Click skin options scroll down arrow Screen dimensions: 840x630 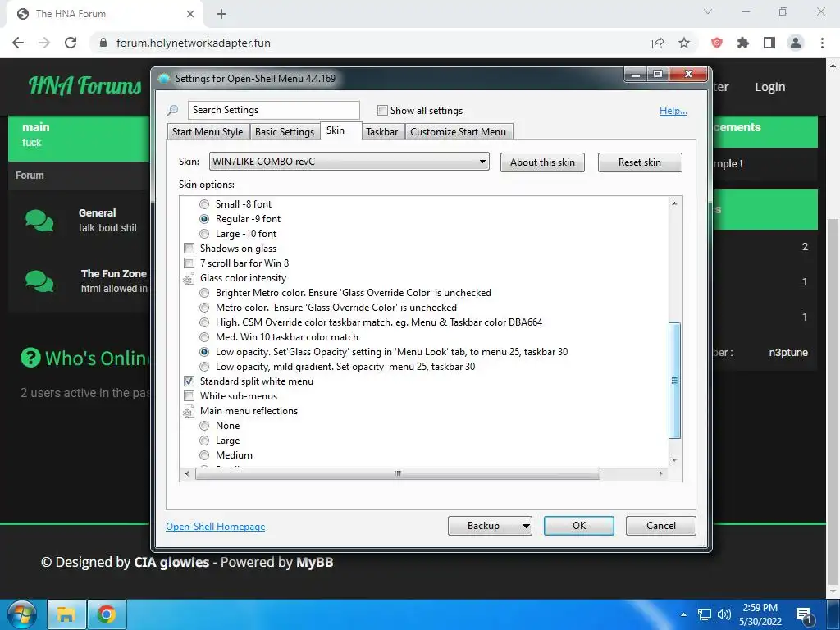(x=674, y=459)
